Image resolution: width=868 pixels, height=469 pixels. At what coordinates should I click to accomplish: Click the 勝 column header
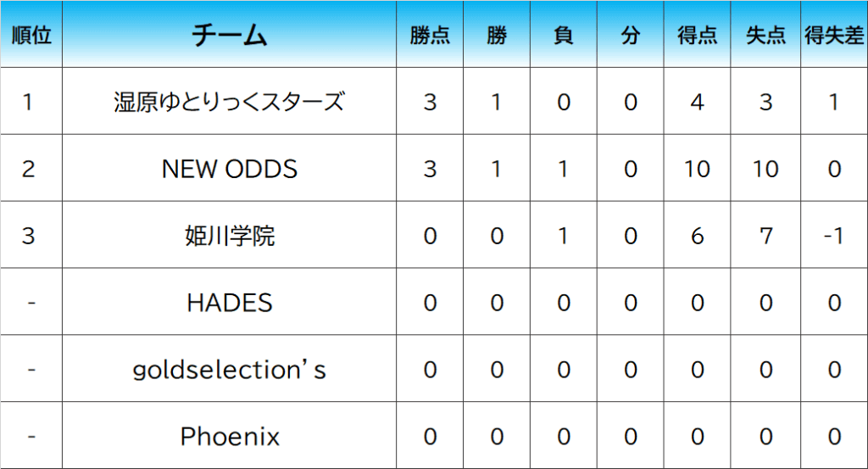pyautogui.click(x=497, y=36)
